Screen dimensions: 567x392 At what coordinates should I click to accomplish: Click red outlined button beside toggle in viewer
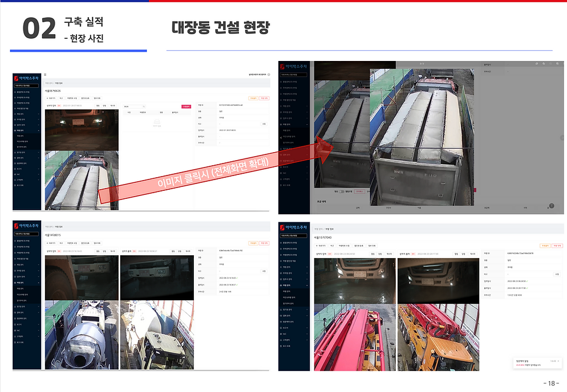pyautogui.click(x=359, y=191)
